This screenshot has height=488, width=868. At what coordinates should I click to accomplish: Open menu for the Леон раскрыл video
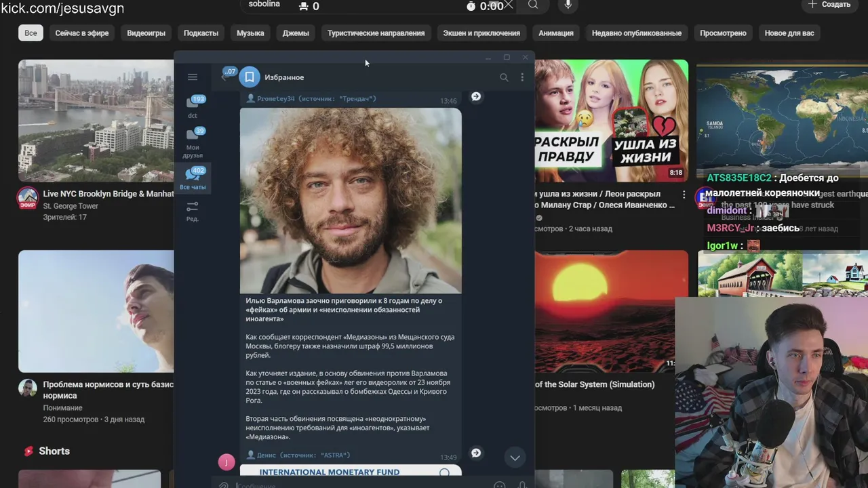(684, 195)
